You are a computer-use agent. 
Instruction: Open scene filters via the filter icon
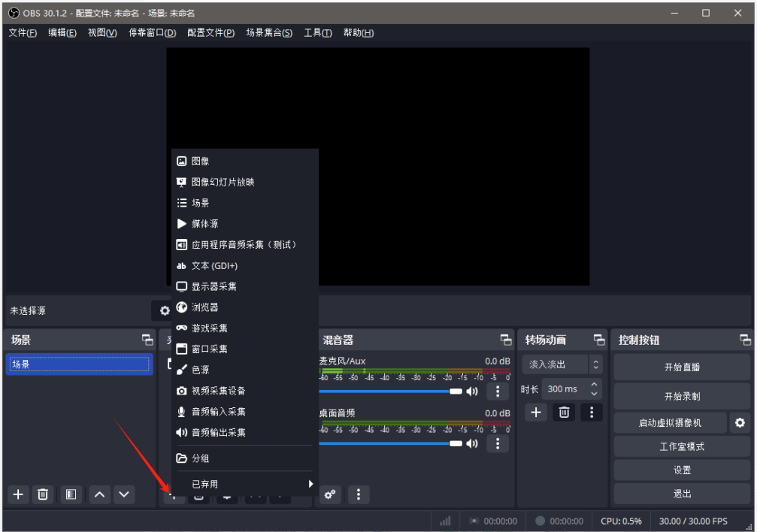pyautogui.click(x=71, y=494)
